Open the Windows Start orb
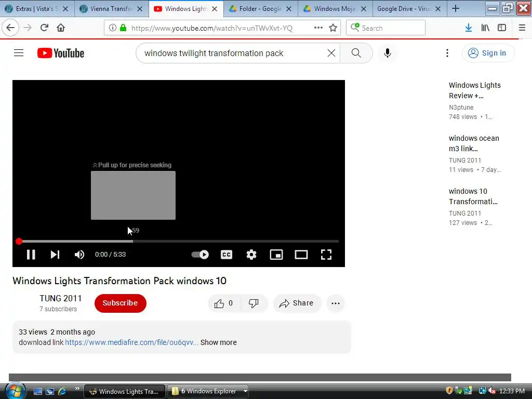Image resolution: width=532 pixels, height=399 pixels. point(15,391)
